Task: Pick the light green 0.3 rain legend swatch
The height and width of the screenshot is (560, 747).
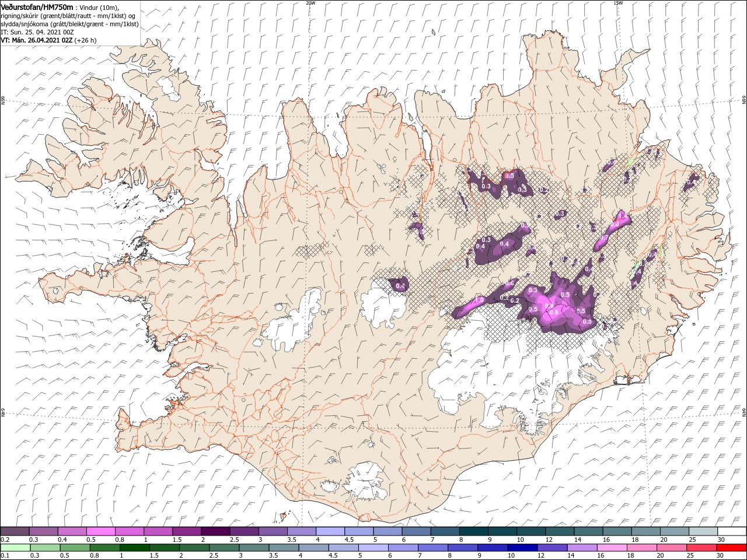Action: click(x=45, y=548)
